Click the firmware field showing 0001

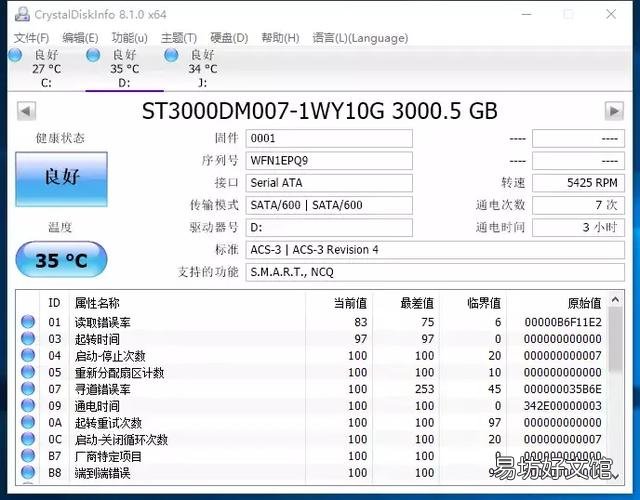(x=329, y=138)
